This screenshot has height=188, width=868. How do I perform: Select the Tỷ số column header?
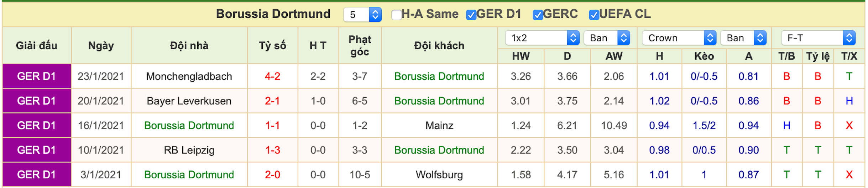pyautogui.click(x=272, y=46)
